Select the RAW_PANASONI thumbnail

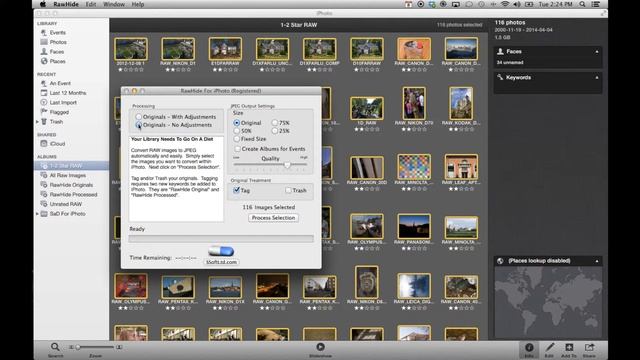(x=413, y=227)
